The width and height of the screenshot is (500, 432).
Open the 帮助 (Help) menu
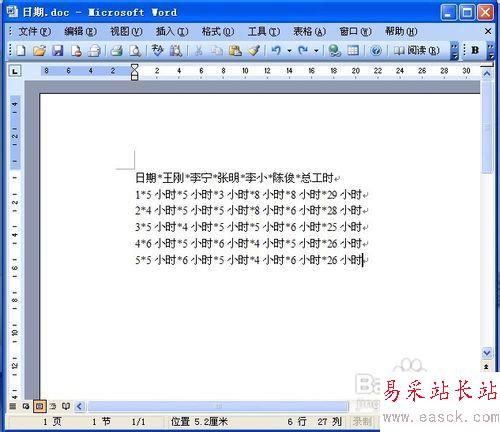(401, 31)
